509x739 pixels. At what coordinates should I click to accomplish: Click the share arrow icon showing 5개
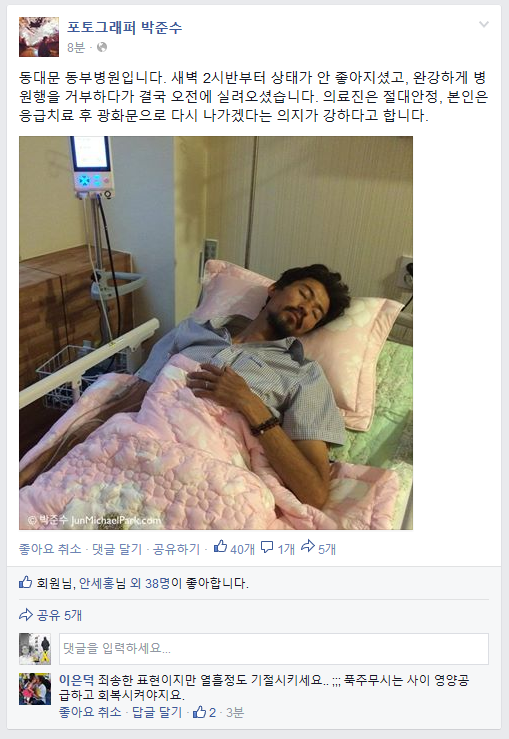tap(308, 547)
